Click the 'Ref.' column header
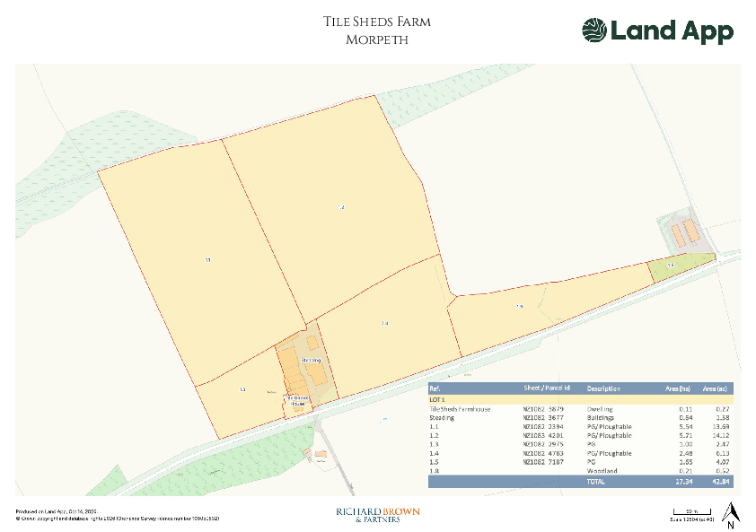 435,388
